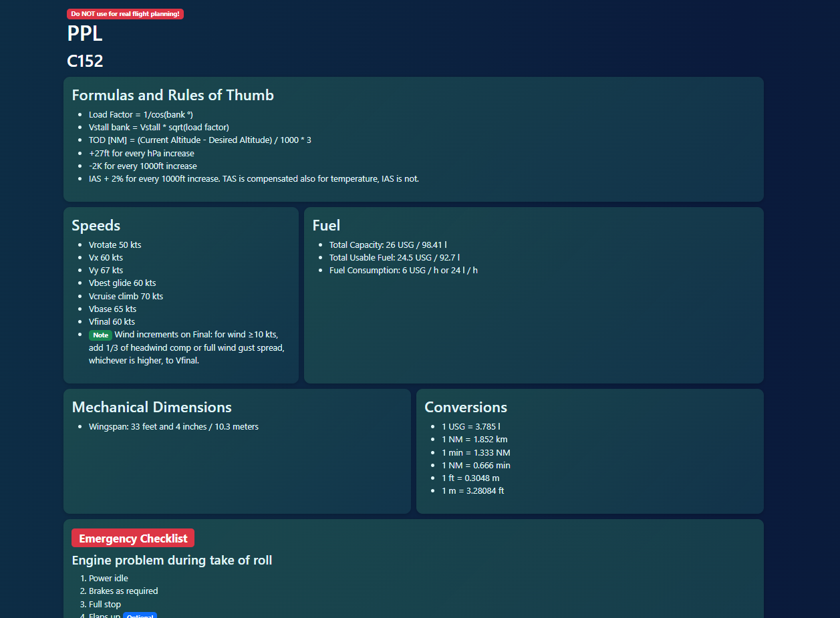Select the Speeds card heading

96,226
